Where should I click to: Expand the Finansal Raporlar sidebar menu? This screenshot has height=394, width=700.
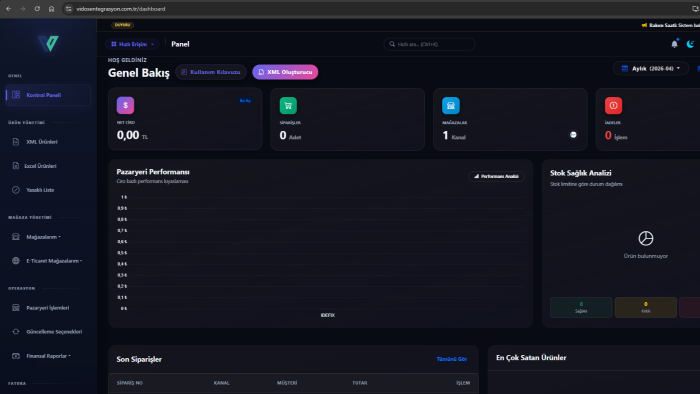tap(48, 356)
